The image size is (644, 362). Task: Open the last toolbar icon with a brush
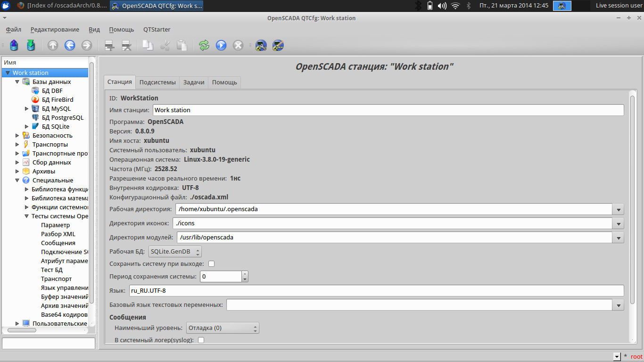278,45
